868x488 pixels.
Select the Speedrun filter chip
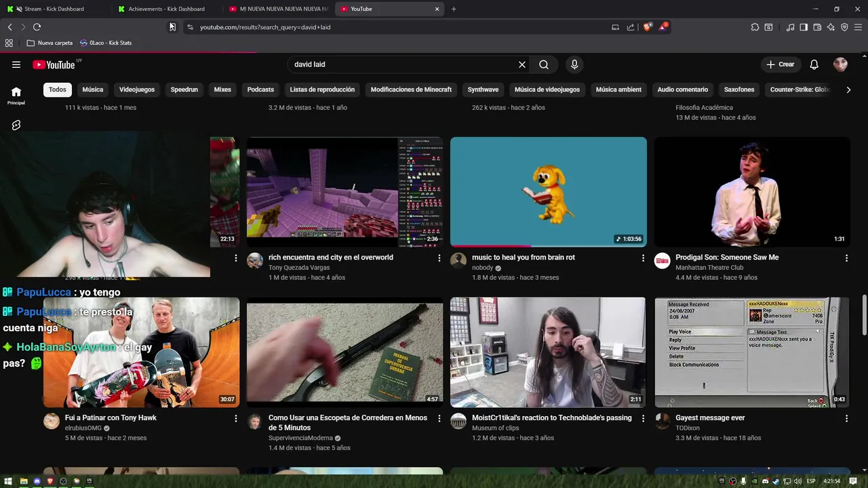point(184,89)
